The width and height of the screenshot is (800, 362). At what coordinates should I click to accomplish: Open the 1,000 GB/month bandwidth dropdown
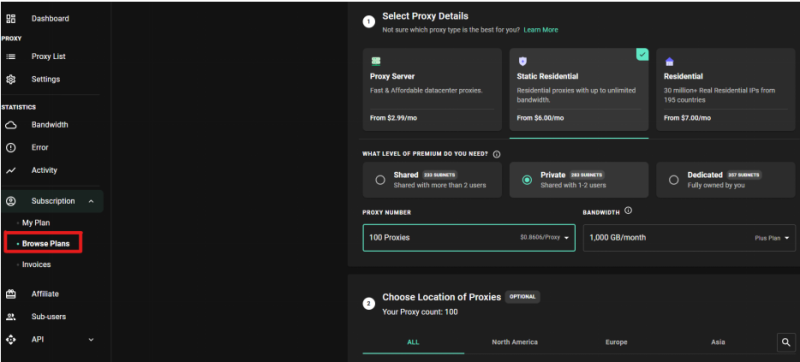pos(689,238)
